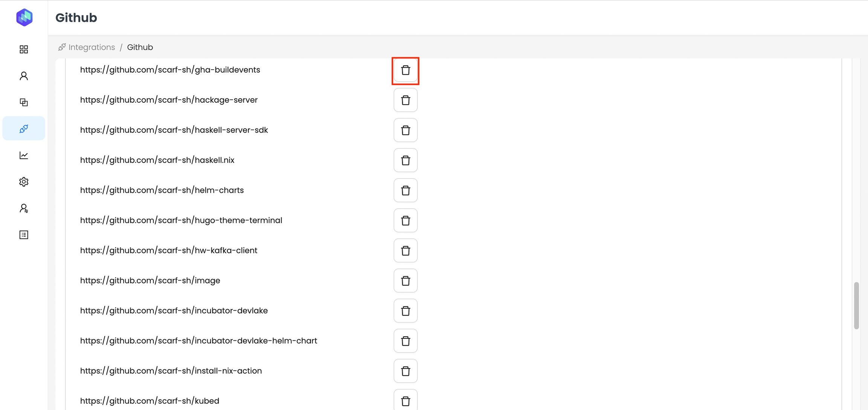The image size is (868, 410).
Task: Click trash icon for hackage-server repo
Action: click(405, 100)
